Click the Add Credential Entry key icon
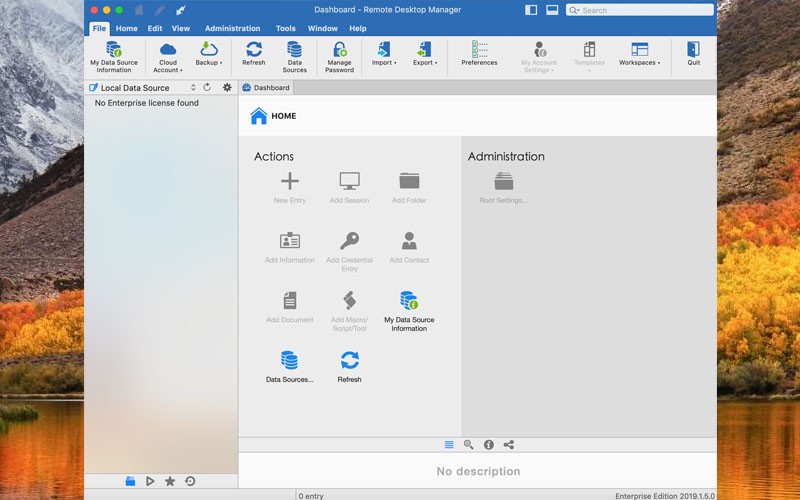Image resolution: width=800 pixels, height=500 pixels. coord(349,240)
